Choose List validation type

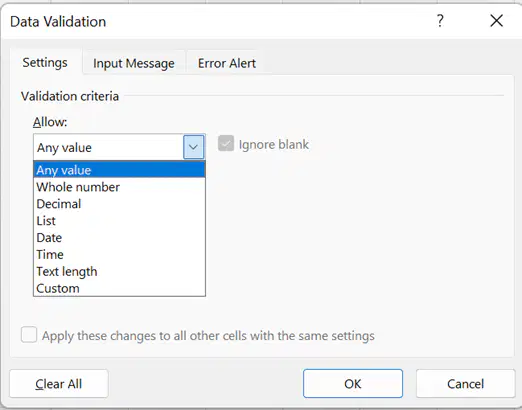[119, 221]
